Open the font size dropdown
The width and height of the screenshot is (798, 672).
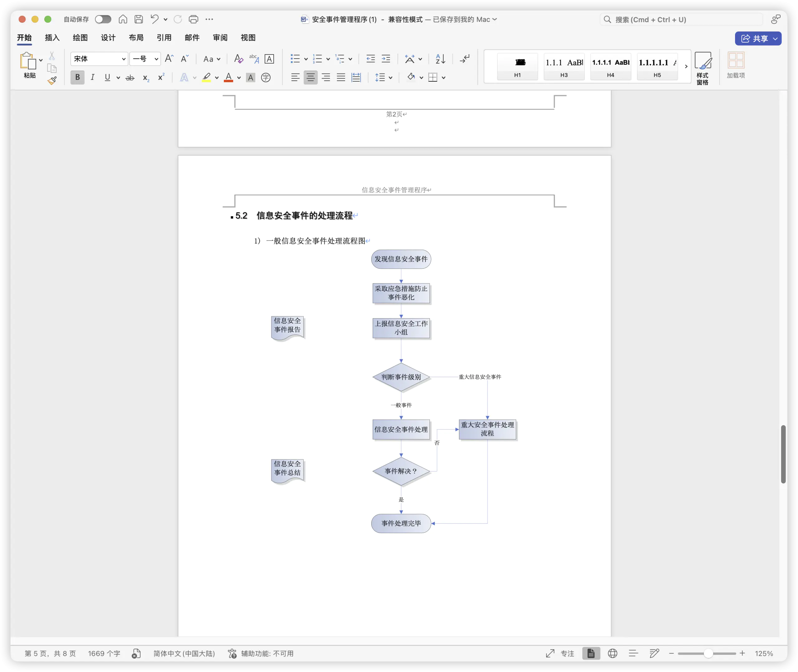[x=156, y=59]
